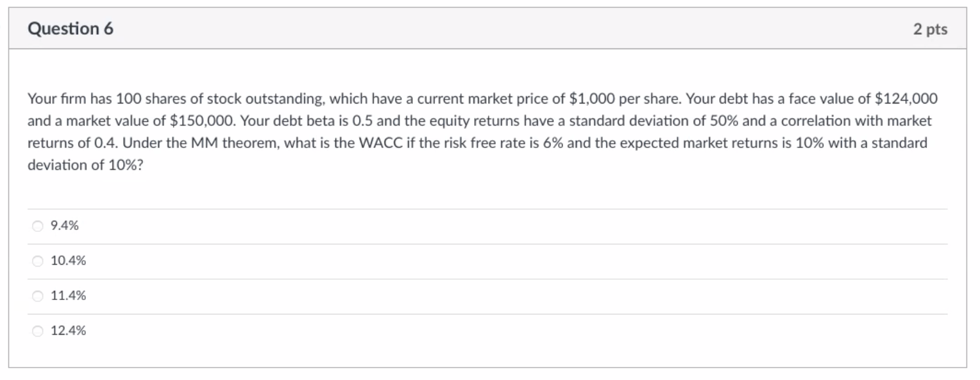Click the "Question 6" heading
The height and width of the screenshot is (380, 980).
71,29
